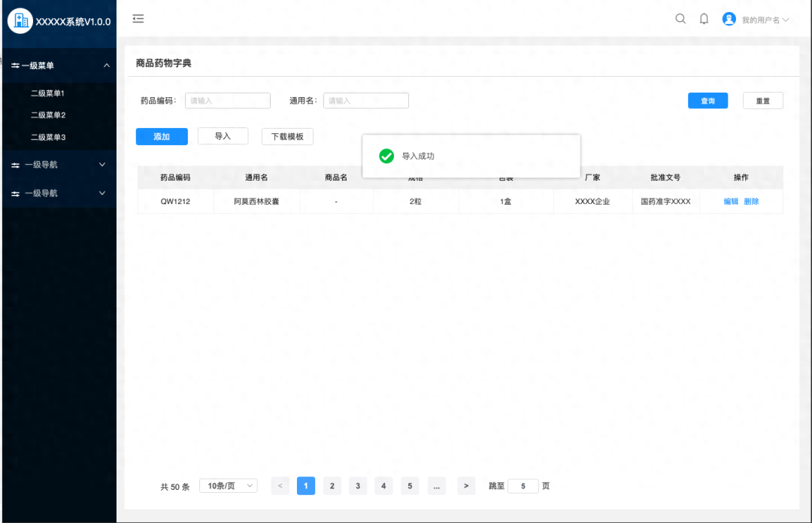Click the 通用名 column header
The image size is (812, 523).
(x=256, y=178)
